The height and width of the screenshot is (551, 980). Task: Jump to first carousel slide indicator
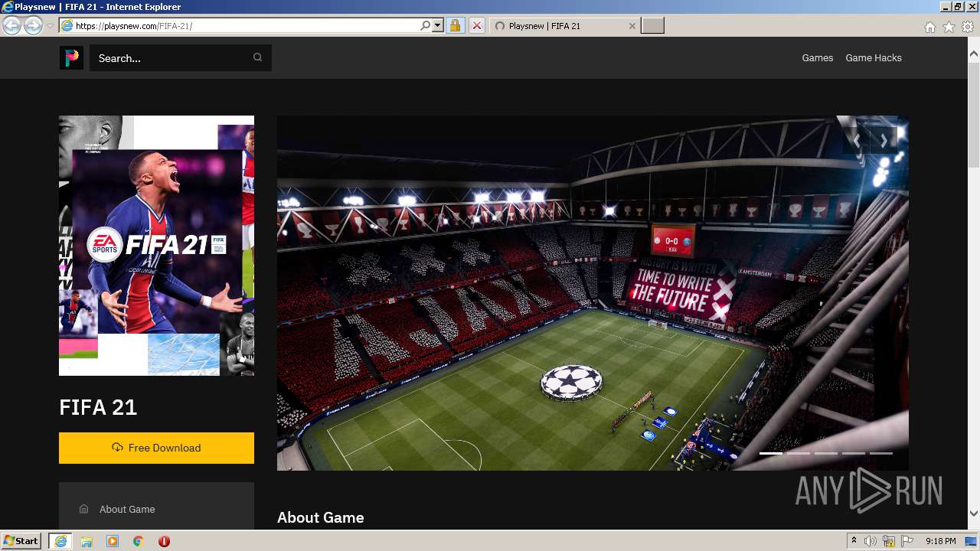[771, 453]
